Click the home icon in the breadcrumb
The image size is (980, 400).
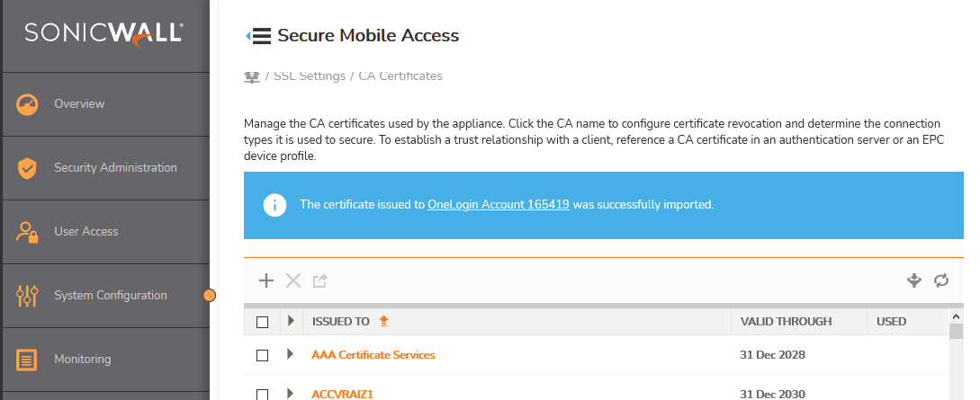click(252, 76)
